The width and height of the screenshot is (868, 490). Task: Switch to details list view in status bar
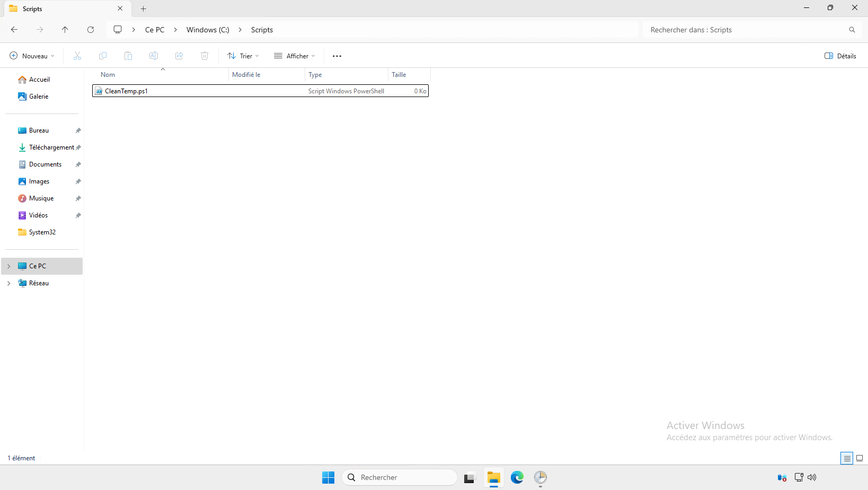pos(847,458)
